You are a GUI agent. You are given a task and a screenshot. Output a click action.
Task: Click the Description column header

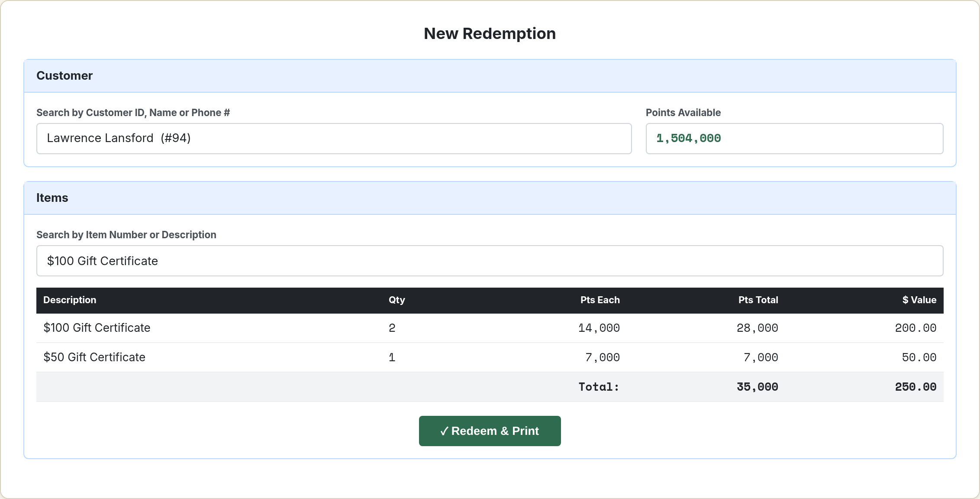coord(70,300)
